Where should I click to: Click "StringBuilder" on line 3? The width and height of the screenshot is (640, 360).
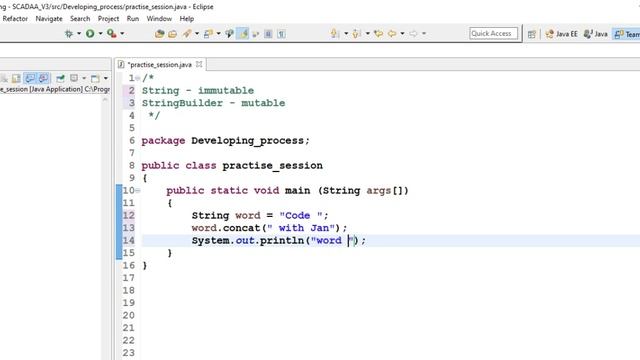coord(182,103)
